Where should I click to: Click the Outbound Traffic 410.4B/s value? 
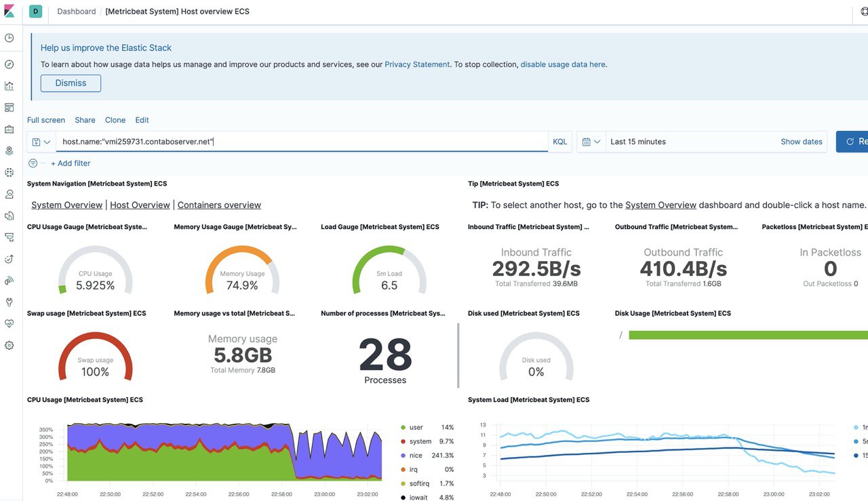[x=684, y=268]
